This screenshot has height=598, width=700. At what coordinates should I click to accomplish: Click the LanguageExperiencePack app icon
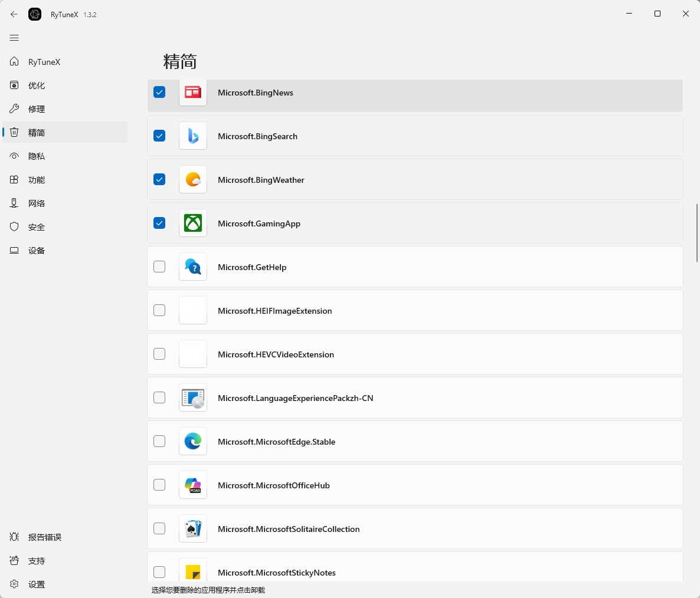tap(193, 397)
